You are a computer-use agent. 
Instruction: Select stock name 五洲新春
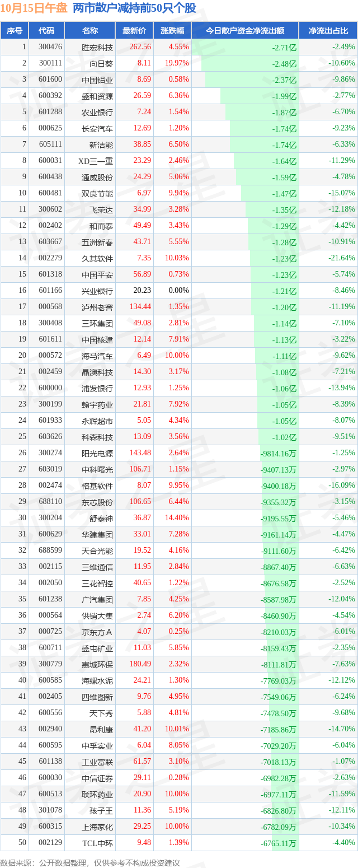[97, 242]
